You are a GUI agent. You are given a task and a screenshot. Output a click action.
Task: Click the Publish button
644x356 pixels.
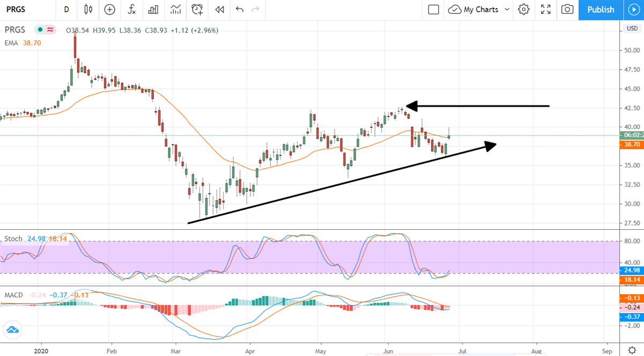[x=601, y=9]
